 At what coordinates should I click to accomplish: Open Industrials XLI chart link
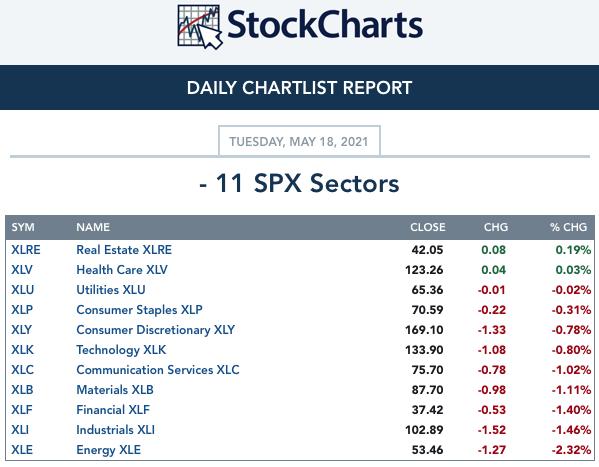pyautogui.click(x=115, y=430)
